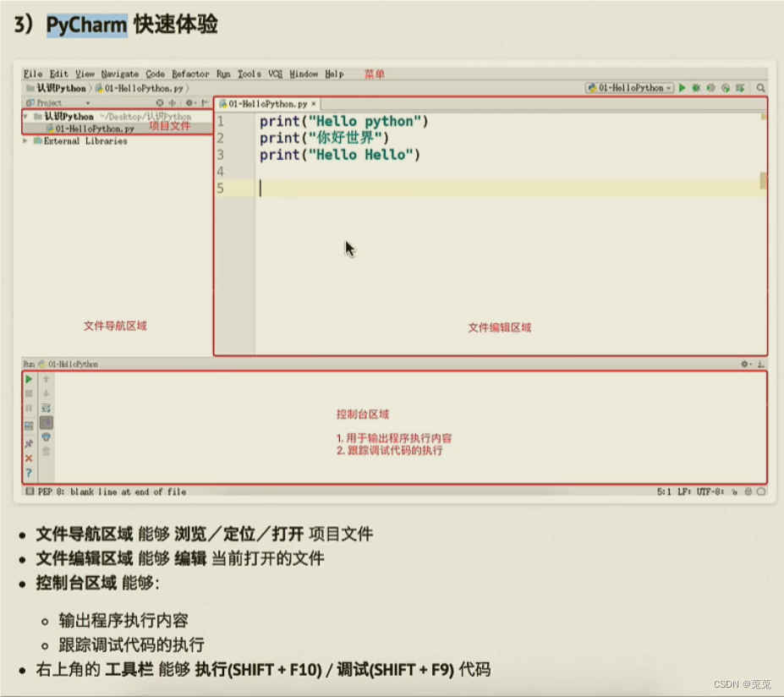Close the Run panel tab with red X icon
This screenshot has width=784, height=697.
click(x=29, y=458)
